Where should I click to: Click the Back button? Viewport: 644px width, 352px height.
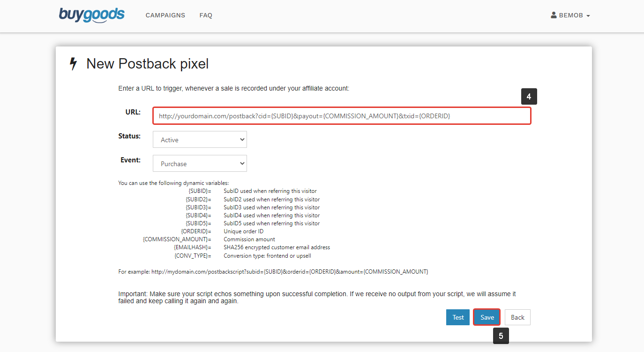pos(517,317)
